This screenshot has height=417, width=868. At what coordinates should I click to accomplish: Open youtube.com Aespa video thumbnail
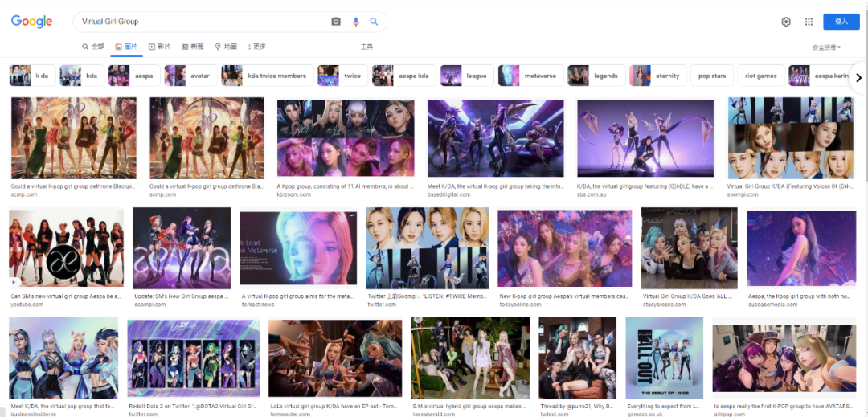(67, 247)
